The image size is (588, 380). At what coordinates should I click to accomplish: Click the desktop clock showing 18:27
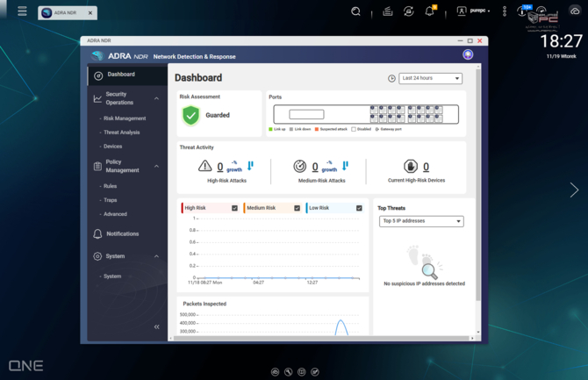(x=561, y=41)
